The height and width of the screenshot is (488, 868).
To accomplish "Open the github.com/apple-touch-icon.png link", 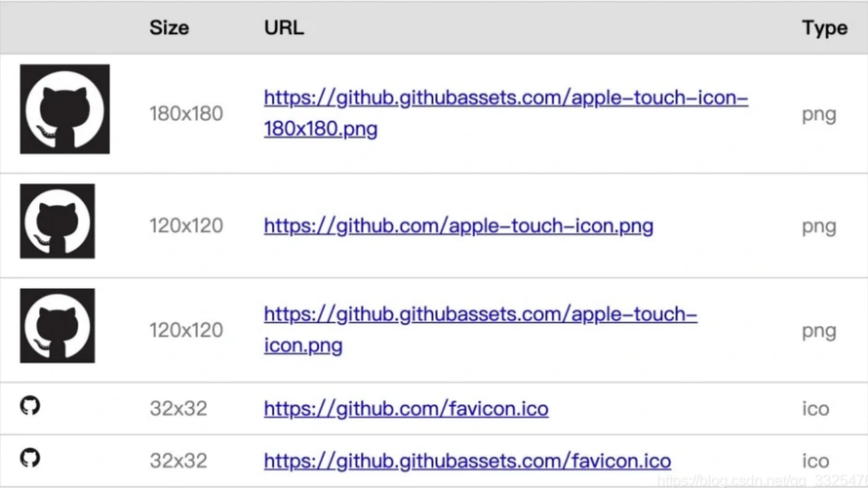I will click(458, 225).
